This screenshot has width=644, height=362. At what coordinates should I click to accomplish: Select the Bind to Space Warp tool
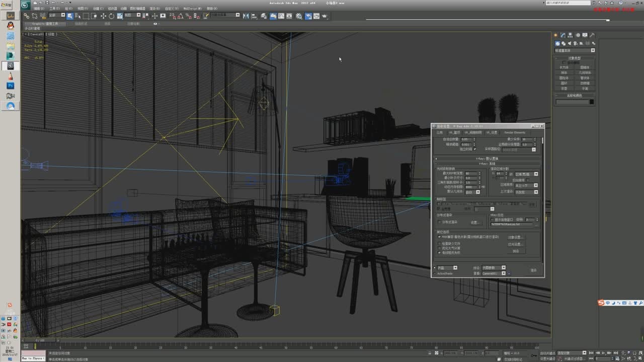point(43,16)
